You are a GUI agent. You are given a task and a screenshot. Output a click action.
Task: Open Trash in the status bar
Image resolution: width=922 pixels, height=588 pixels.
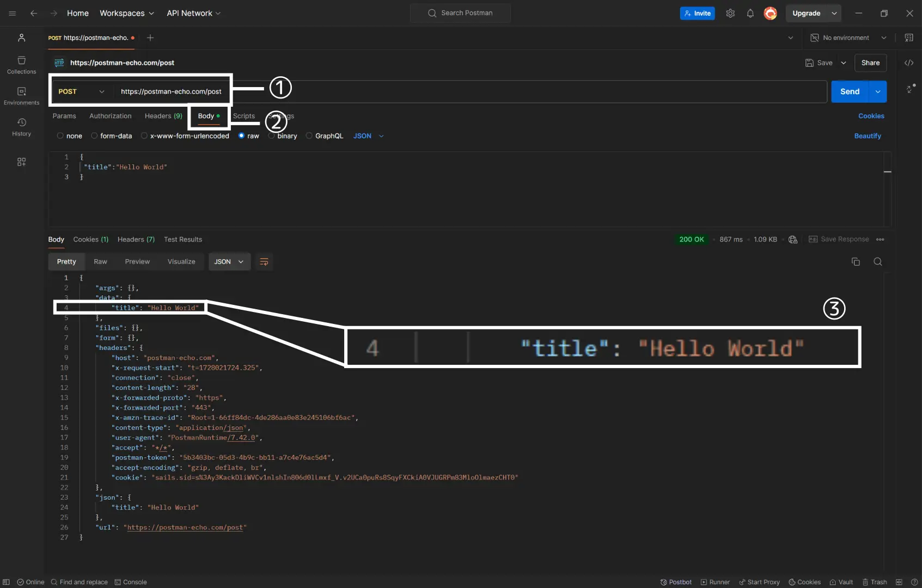pos(875,582)
